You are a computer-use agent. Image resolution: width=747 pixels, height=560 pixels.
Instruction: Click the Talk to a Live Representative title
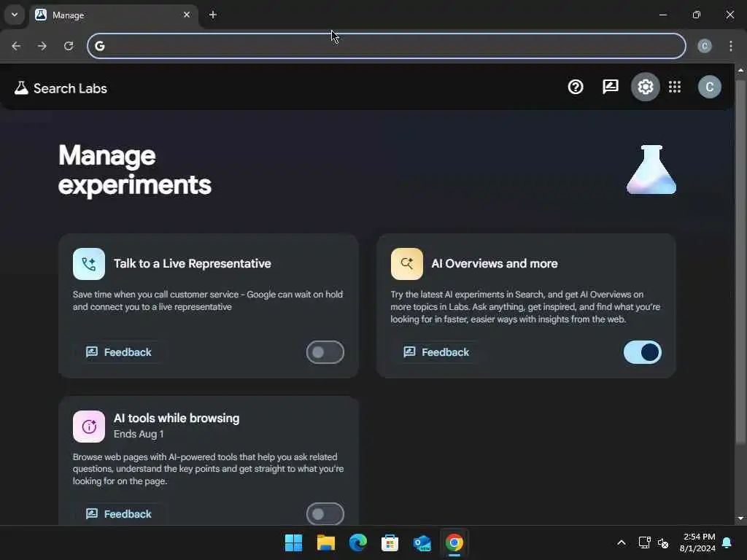[x=192, y=263]
